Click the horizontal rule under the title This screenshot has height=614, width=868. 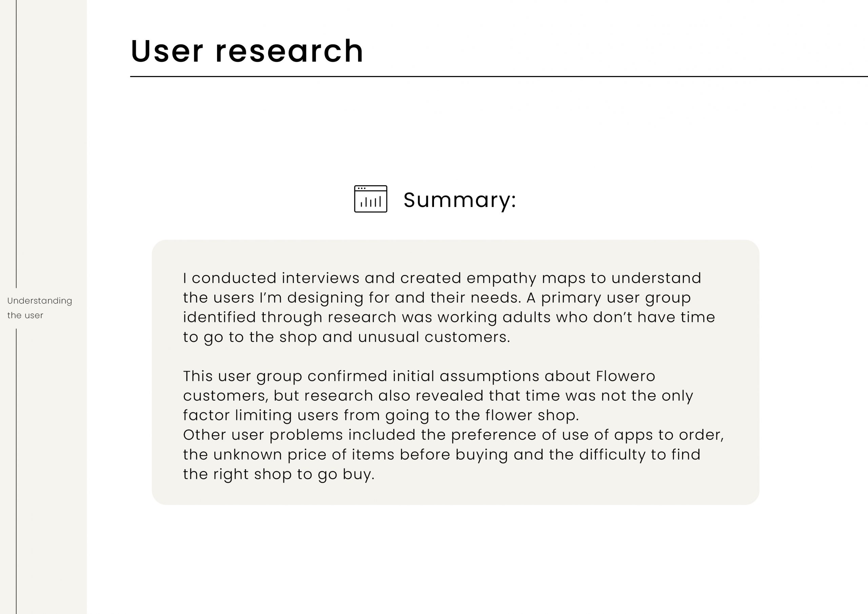pyautogui.click(x=499, y=76)
